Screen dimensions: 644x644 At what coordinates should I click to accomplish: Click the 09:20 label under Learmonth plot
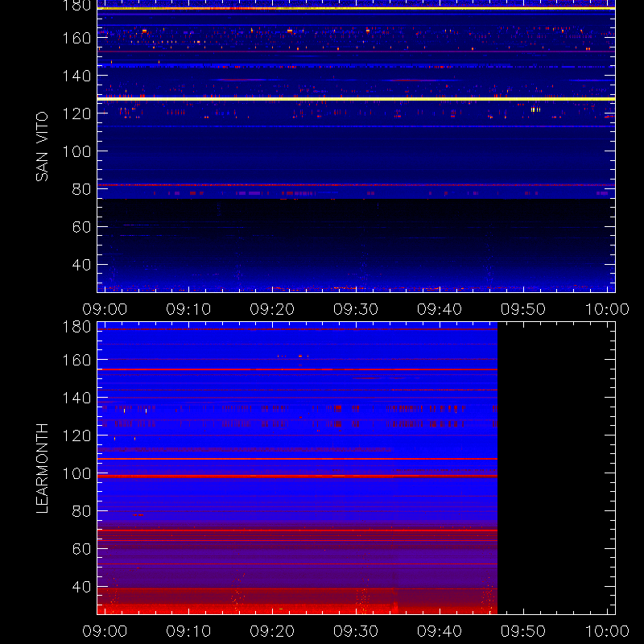coord(272,631)
